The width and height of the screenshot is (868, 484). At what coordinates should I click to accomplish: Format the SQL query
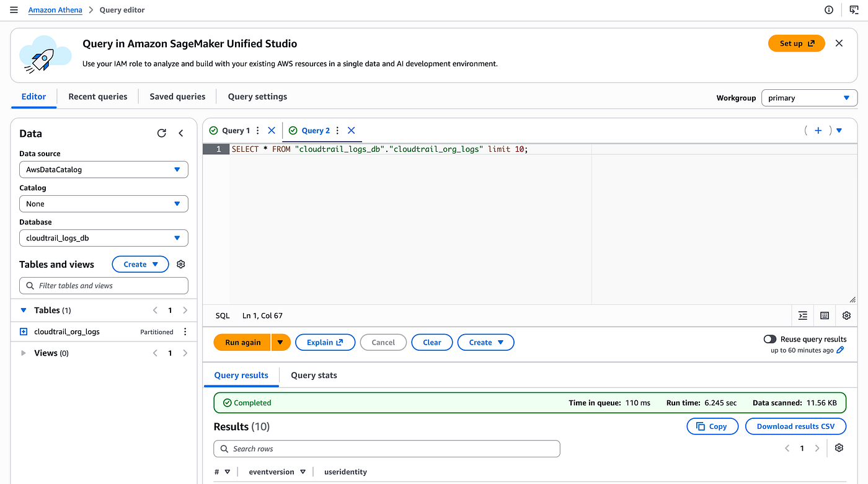803,315
